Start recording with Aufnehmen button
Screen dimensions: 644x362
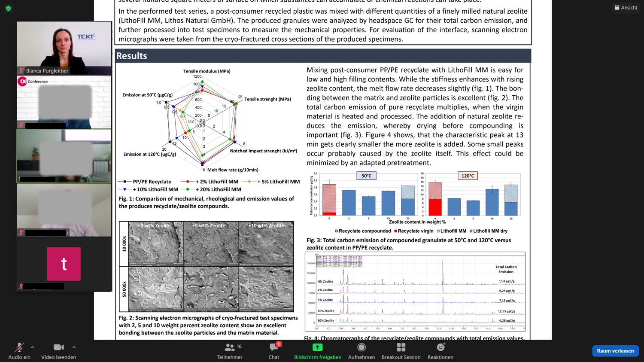pos(361,351)
